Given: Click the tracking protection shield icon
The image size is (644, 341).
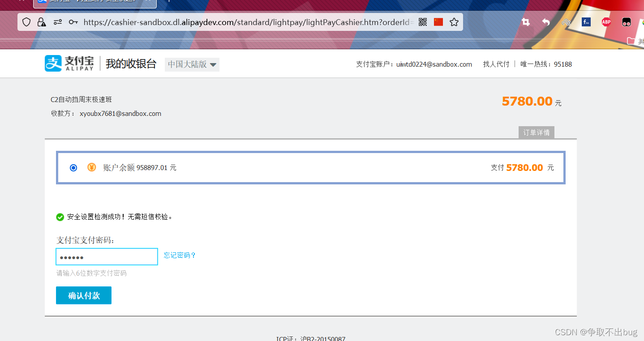Looking at the screenshot, I should click(x=26, y=22).
